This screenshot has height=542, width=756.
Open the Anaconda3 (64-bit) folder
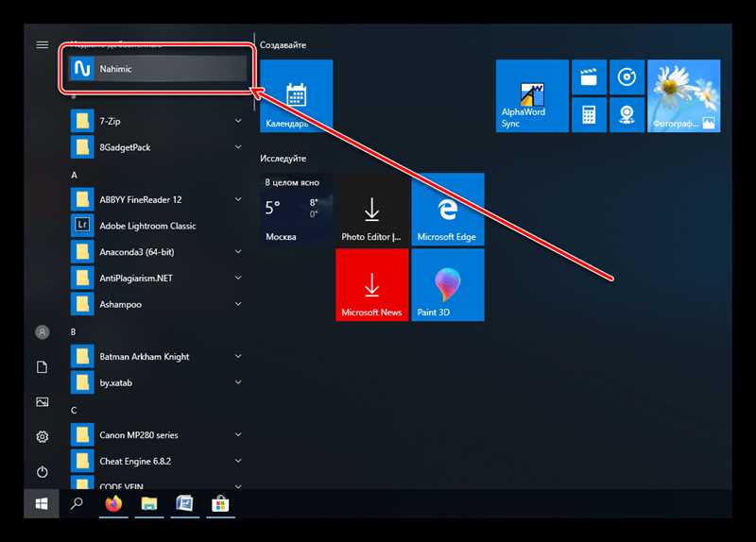tap(158, 251)
